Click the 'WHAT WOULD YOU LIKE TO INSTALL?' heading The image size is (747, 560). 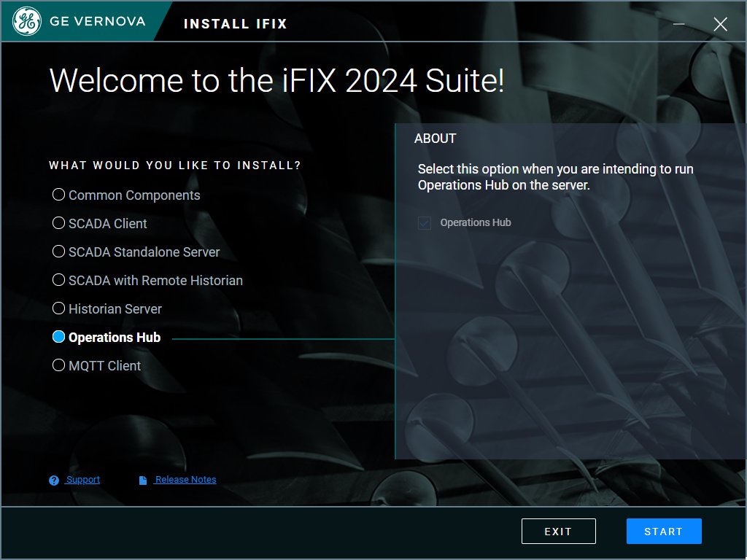tap(175, 166)
